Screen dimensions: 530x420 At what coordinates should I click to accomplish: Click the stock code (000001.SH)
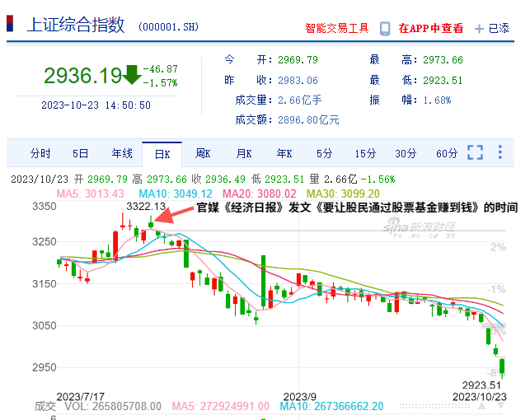[168, 27]
